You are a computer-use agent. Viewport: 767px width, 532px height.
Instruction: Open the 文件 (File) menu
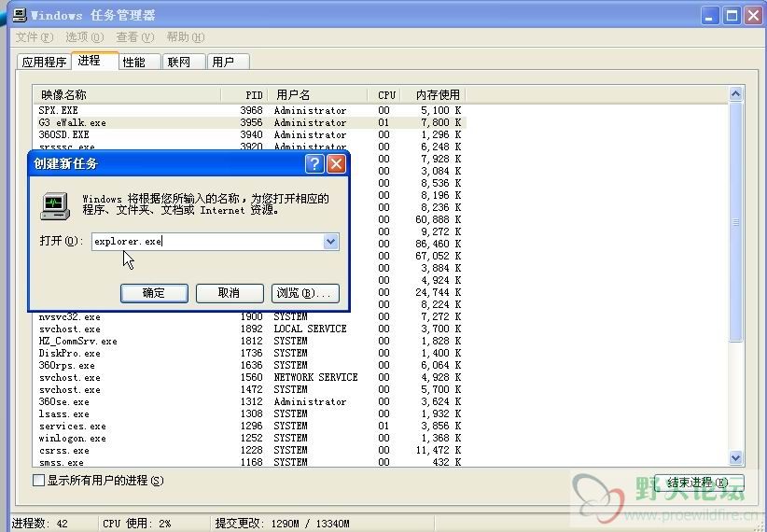pos(34,37)
